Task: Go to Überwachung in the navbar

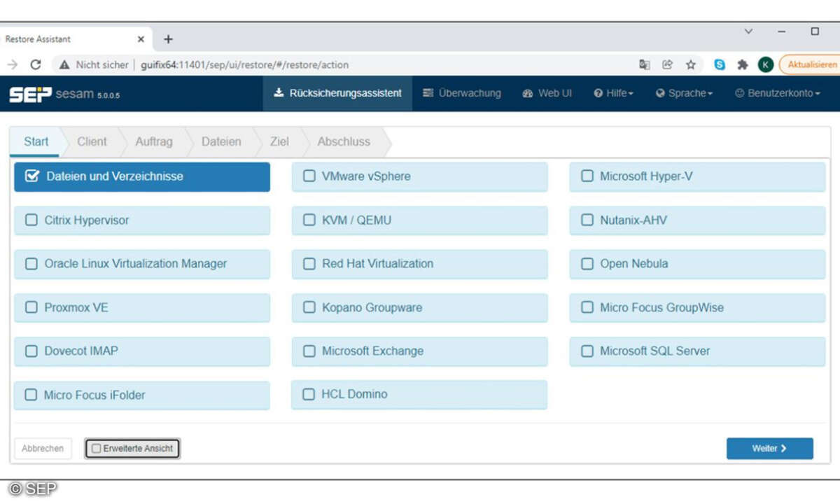Action: point(462,93)
